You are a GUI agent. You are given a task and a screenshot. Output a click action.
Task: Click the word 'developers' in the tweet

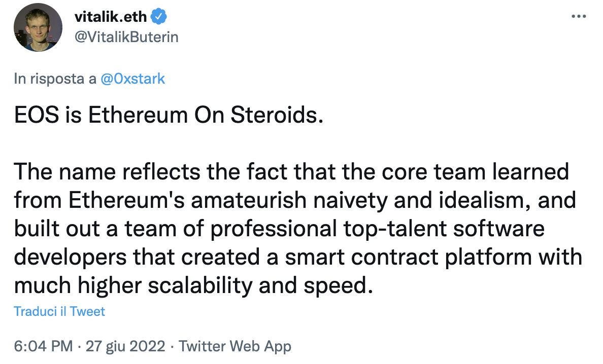coord(70,257)
